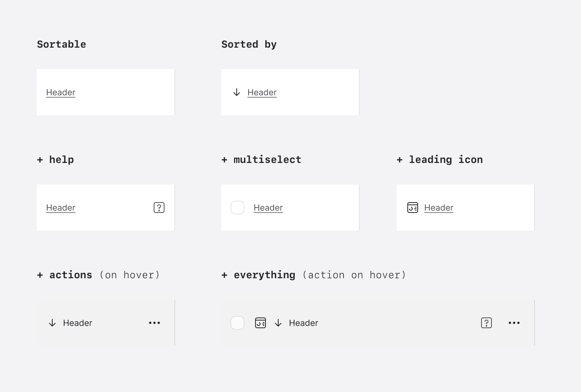Click the Header label in the everything row
This screenshot has height=392, width=581.
coord(303,323)
